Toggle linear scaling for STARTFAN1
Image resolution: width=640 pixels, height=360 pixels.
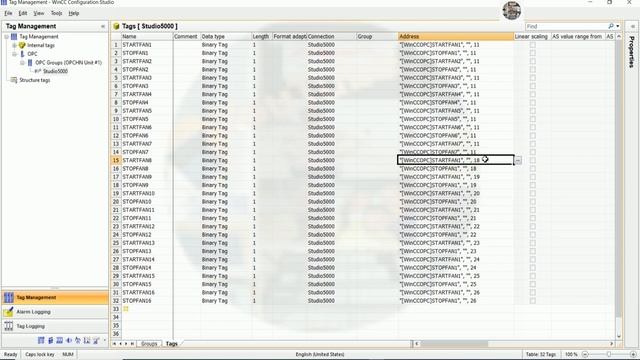533,45
